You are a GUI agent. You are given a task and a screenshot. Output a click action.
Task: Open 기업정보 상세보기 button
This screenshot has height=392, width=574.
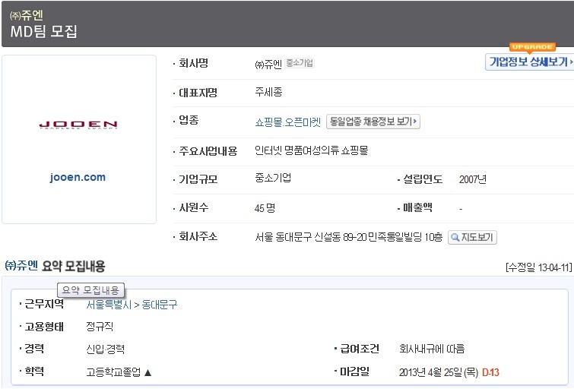pyautogui.click(x=530, y=62)
